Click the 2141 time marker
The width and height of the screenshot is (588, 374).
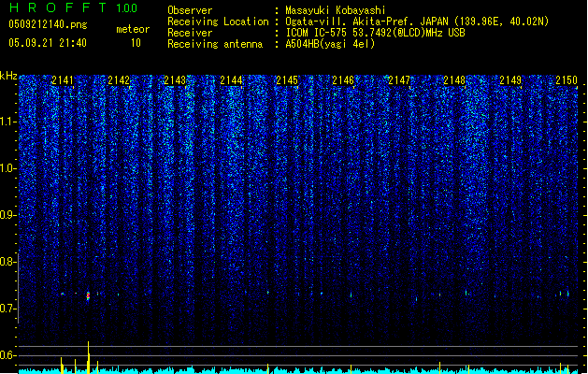[63, 80]
